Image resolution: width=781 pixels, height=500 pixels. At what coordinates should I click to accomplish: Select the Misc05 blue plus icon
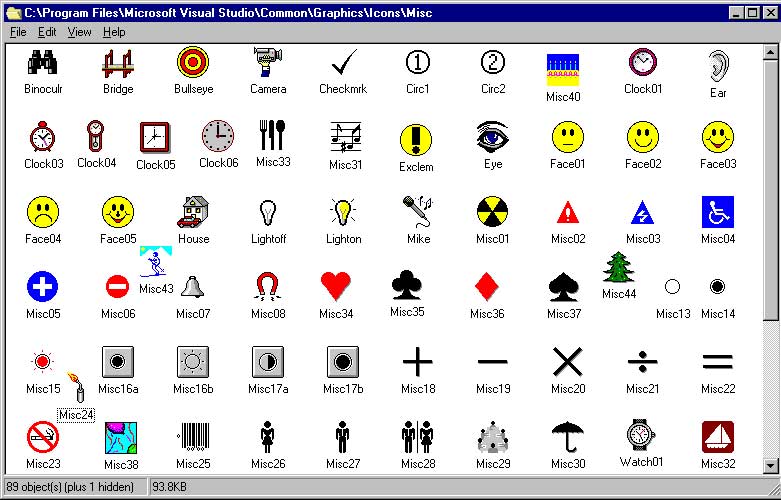42,287
